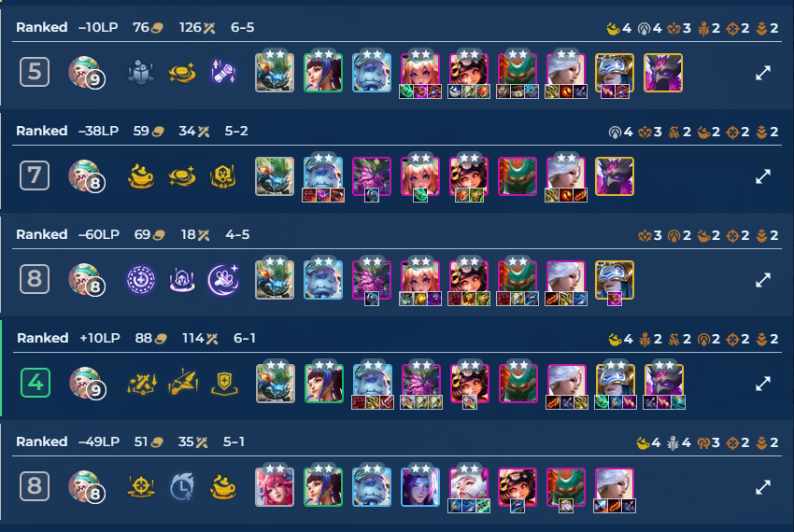Screen dimensions: 794x532
Task: Click the purple moon paw augment icon
Action: 223,280
